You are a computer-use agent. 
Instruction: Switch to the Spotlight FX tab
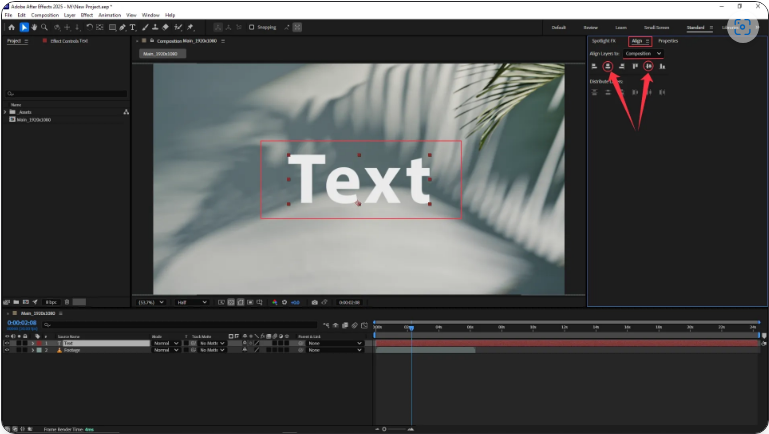604,41
